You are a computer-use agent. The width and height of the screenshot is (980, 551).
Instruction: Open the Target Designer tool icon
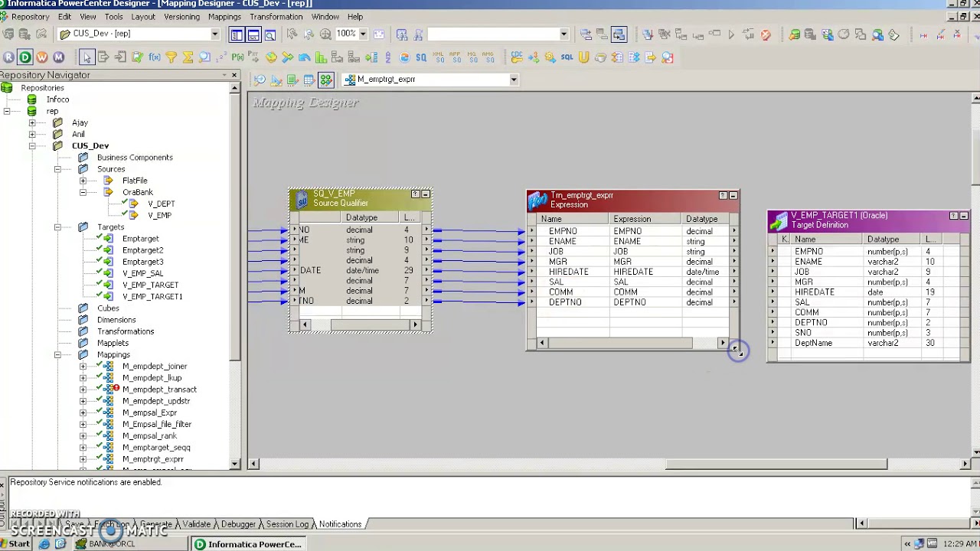[x=276, y=80]
